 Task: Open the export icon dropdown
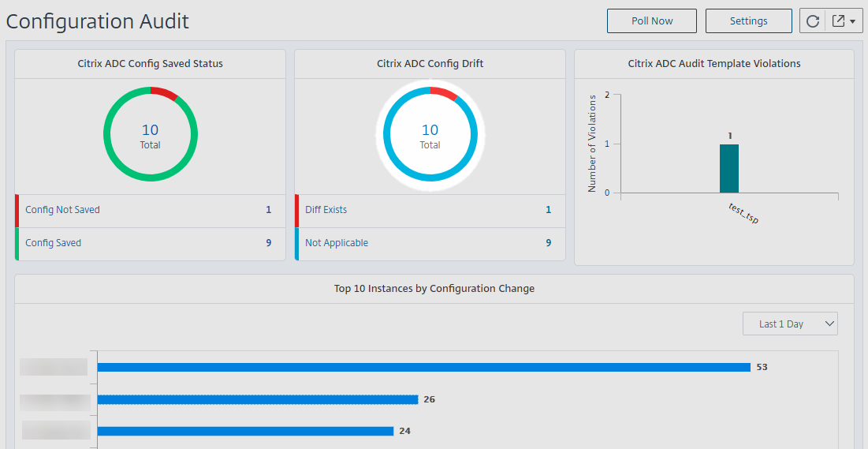click(844, 21)
